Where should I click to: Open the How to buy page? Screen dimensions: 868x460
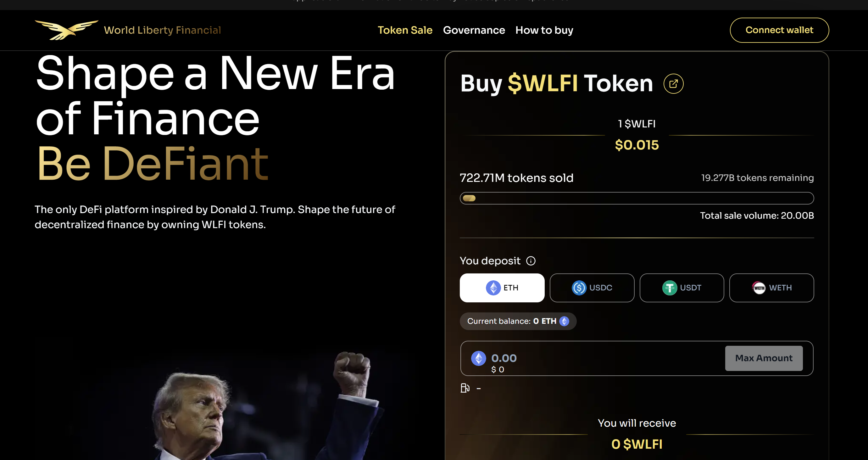pos(544,30)
